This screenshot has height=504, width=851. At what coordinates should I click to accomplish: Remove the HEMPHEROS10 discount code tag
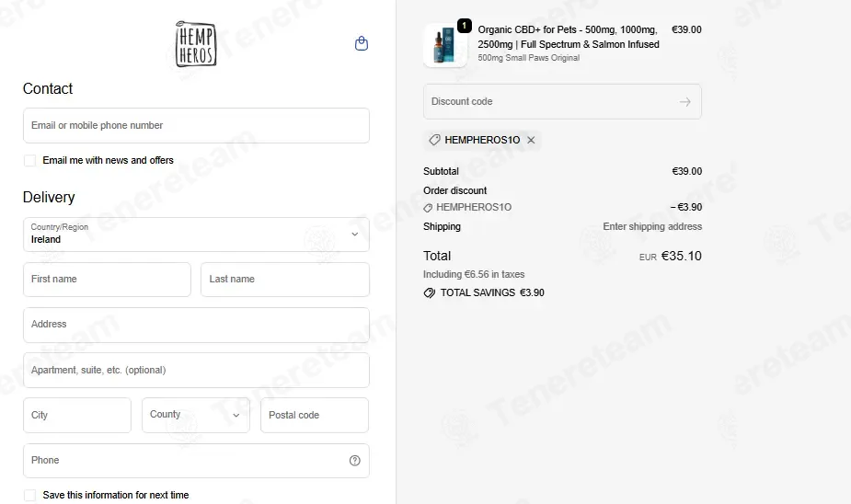click(531, 140)
